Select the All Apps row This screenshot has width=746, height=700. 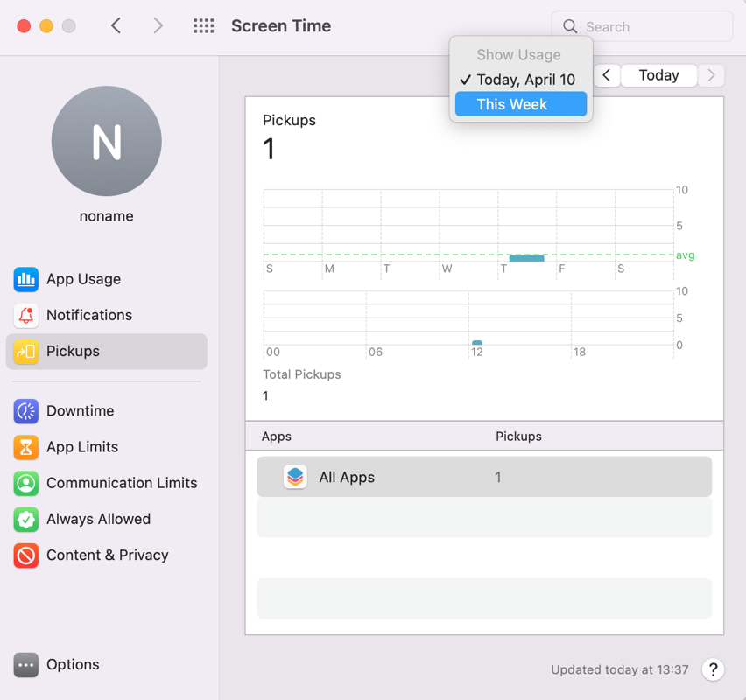[483, 477]
